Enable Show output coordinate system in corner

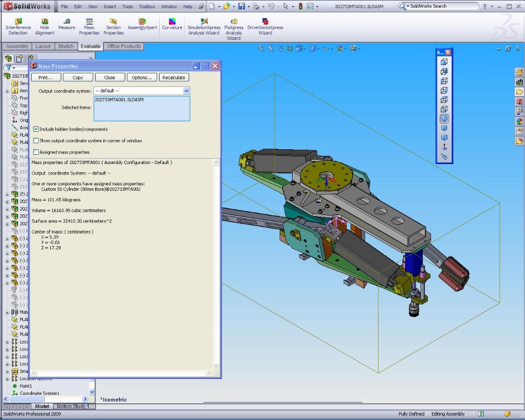(36, 141)
